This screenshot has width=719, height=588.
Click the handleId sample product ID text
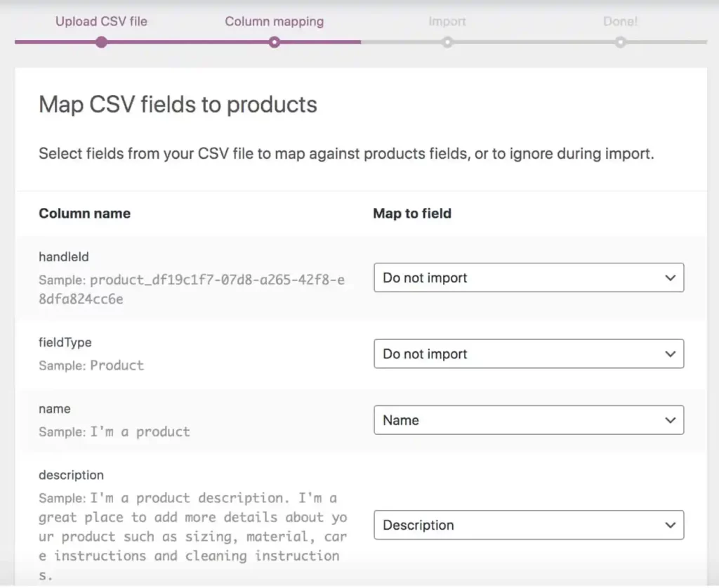tap(191, 289)
